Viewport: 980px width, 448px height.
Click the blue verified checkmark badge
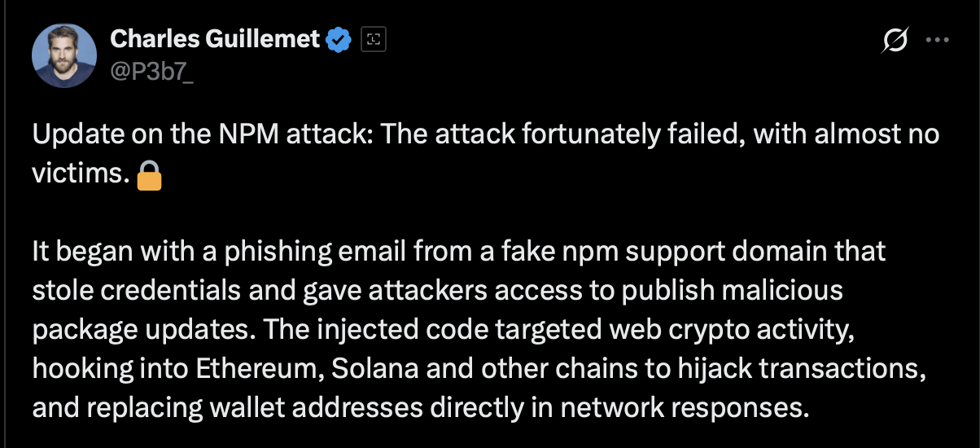338,38
